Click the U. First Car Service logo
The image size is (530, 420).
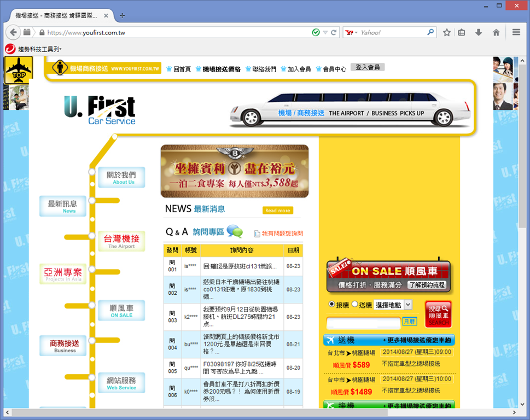[100, 110]
